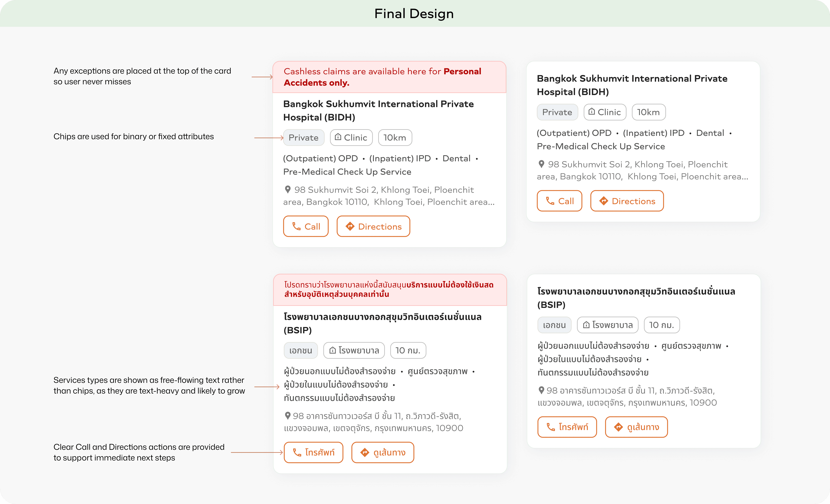Click Directions button on top-left English card

(x=373, y=226)
